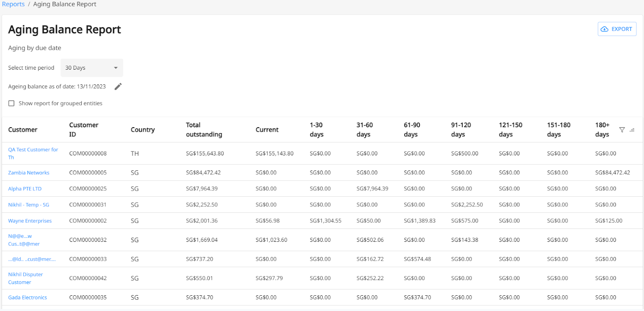Click the pencil icon to edit ageing date
Image resolution: width=644 pixels, height=311 pixels.
pyautogui.click(x=118, y=87)
